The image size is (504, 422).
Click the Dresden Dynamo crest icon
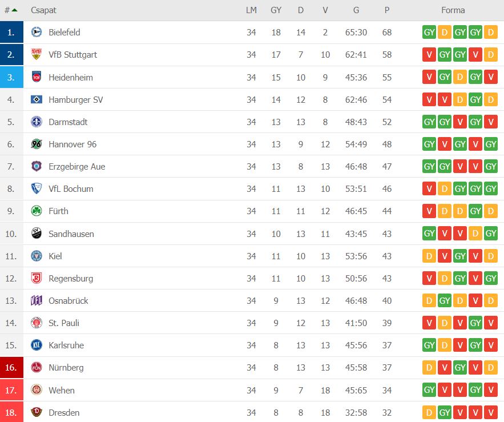(37, 412)
